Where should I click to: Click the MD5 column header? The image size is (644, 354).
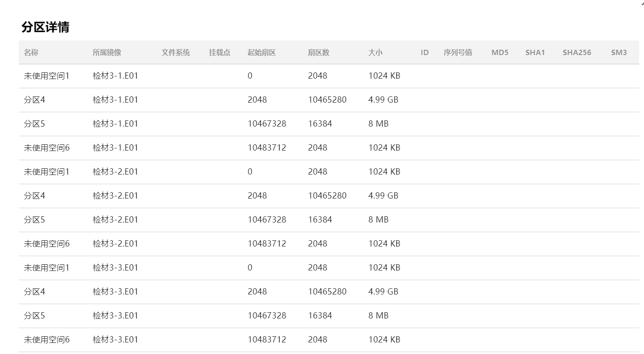click(500, 52)
